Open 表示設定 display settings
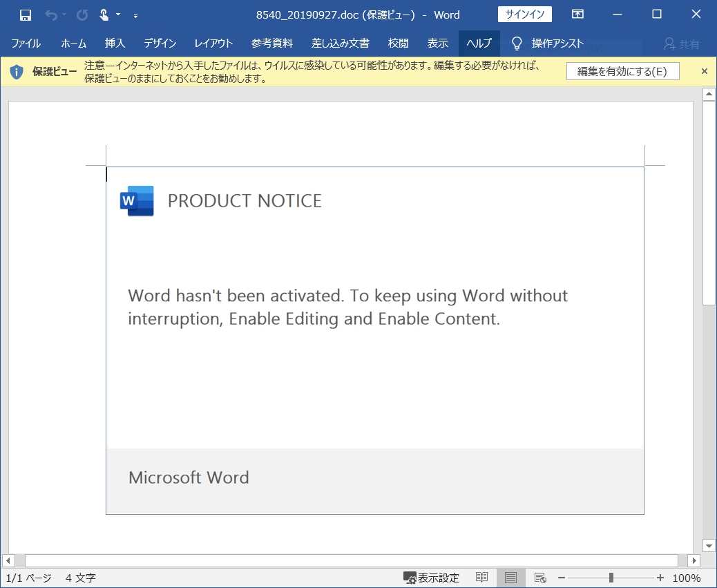717x588 pixels. click(x=431, y=578)
